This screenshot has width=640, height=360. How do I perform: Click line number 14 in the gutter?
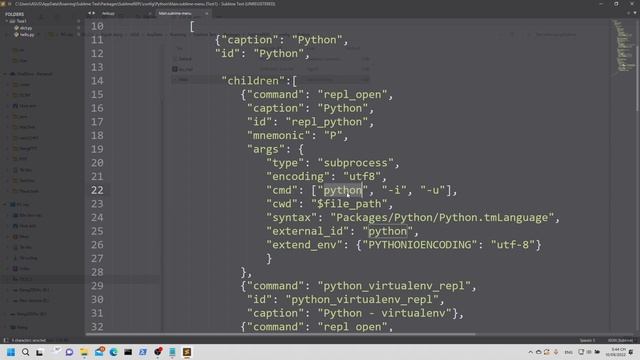point(97,81)
